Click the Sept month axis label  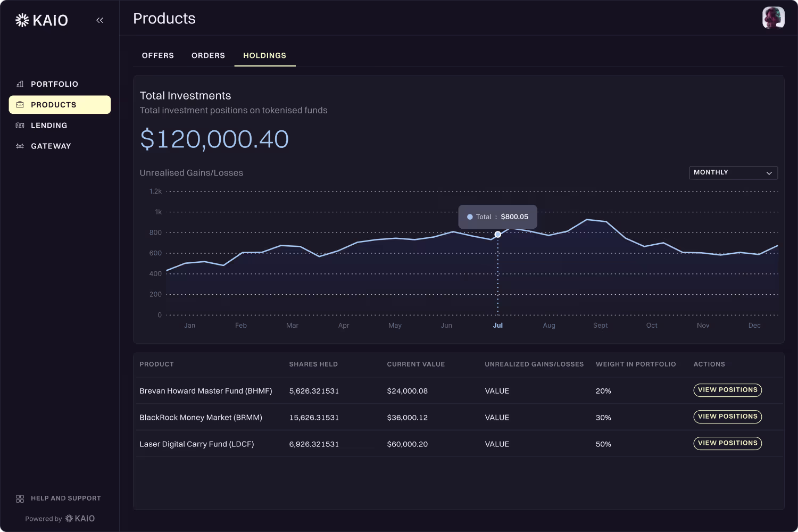coord(601,326)
